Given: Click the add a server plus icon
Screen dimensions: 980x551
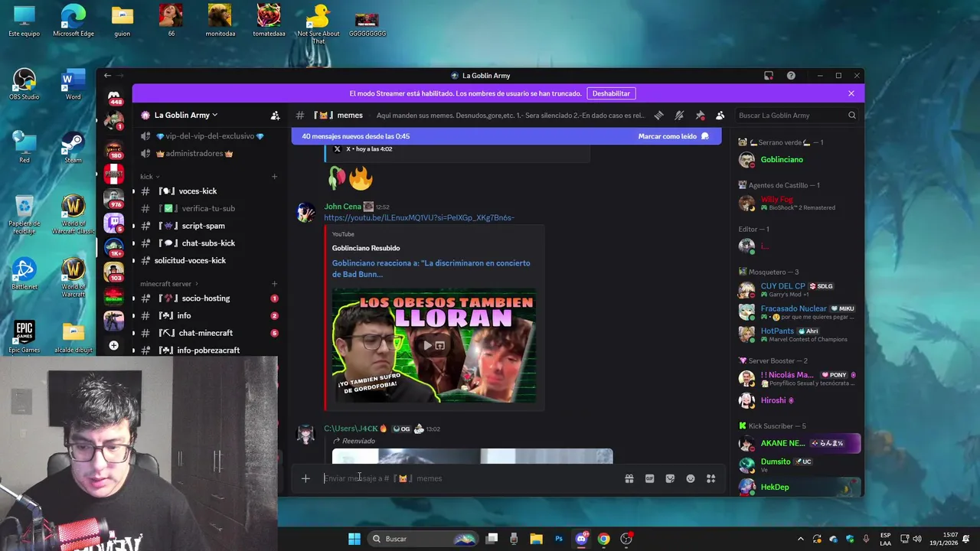Looking at the screenshot, I should [x=113, y=345].
